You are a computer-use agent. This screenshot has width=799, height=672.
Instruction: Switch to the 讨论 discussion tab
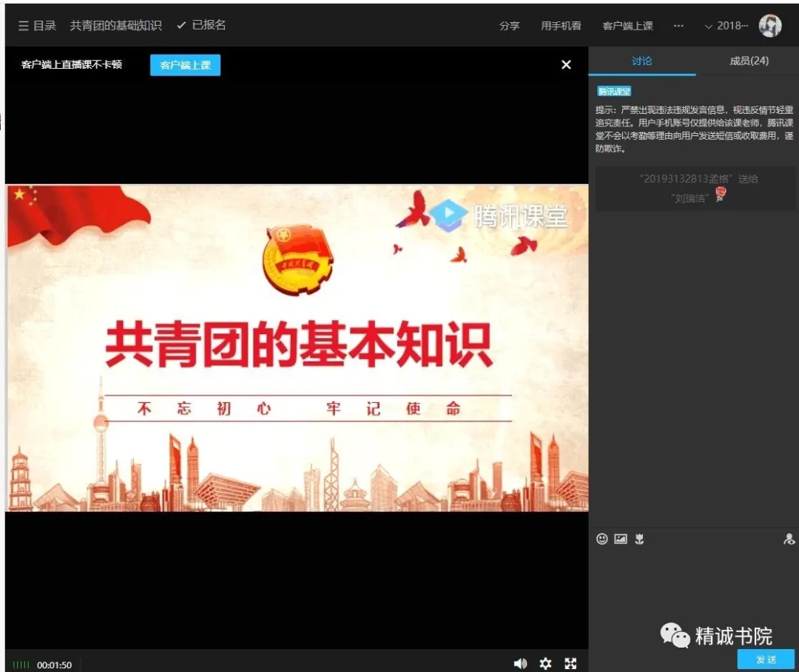(642, 61)
